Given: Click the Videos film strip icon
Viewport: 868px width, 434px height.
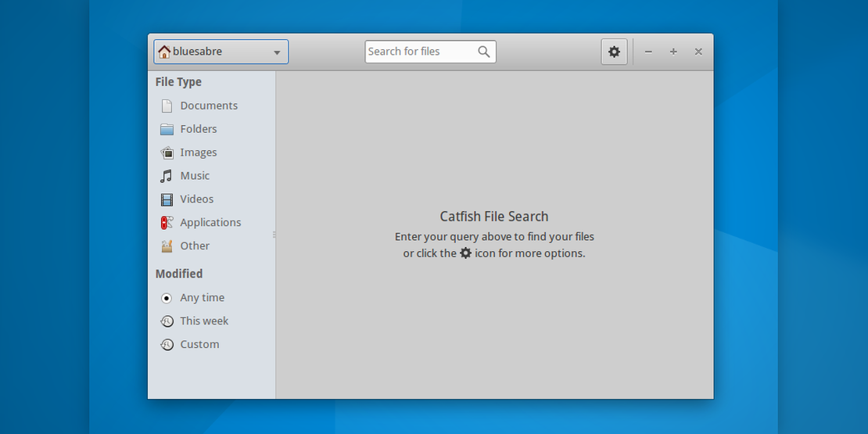Looking at the screenshot, I should click(167, 199).
